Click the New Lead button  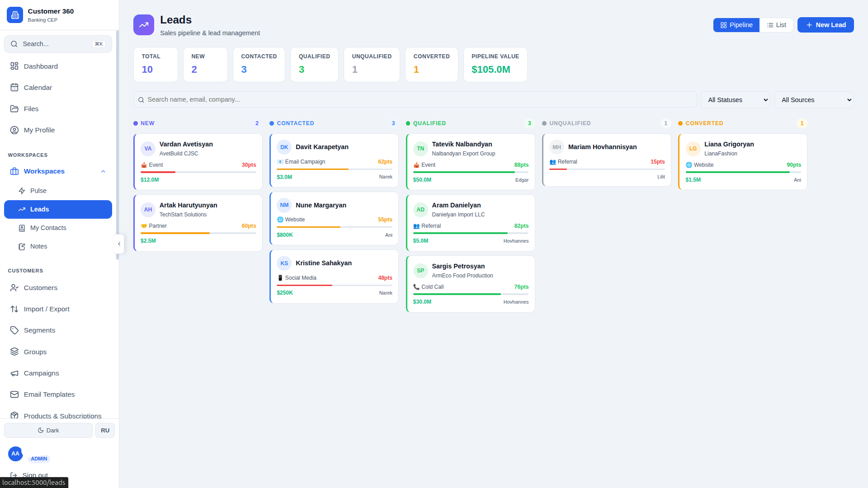tap(826, 25)
